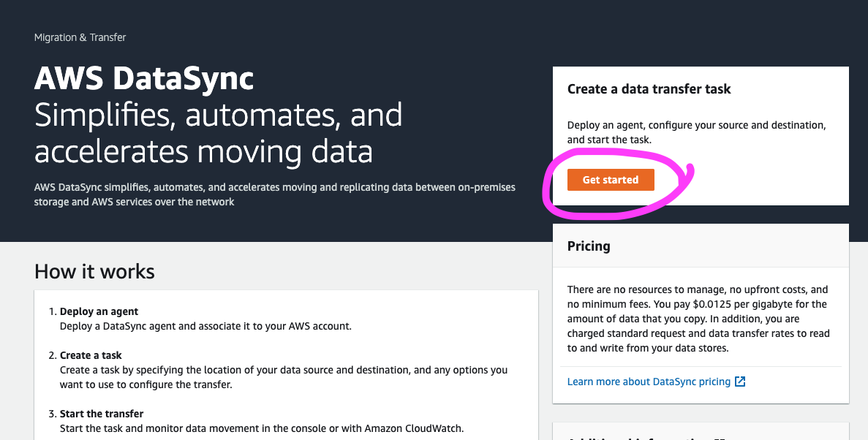The height and width of the screenshot is (440, 868).
Task: Select the Start the transfer step title
Action: coord(102,414)
